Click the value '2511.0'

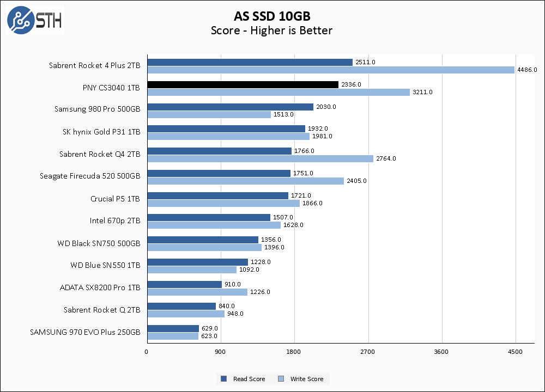point(365,62)
